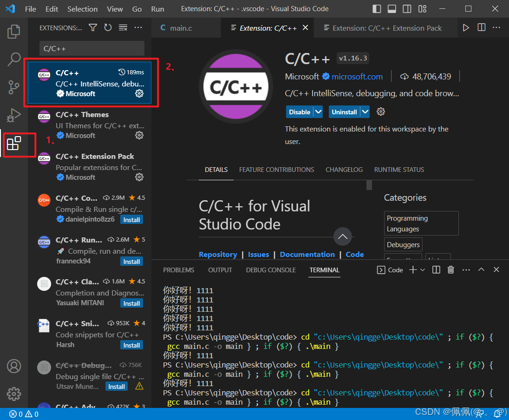Image resolution: width=509 pixels, height=420 pixels.
Task: Refresh the extensions list
Action: click(x=108, y=27)
